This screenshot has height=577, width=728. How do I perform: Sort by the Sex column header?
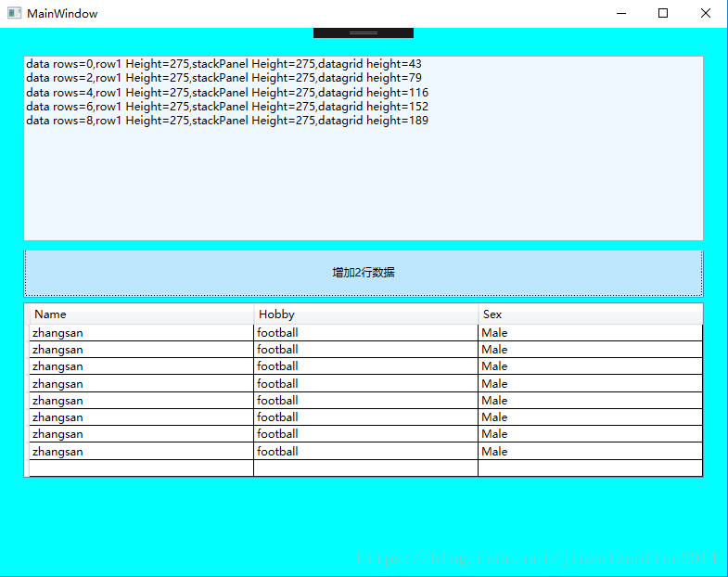point(590,314)
